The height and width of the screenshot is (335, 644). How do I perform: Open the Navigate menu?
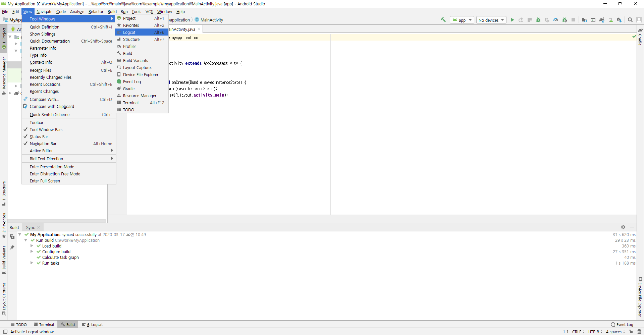coord(44,11)
